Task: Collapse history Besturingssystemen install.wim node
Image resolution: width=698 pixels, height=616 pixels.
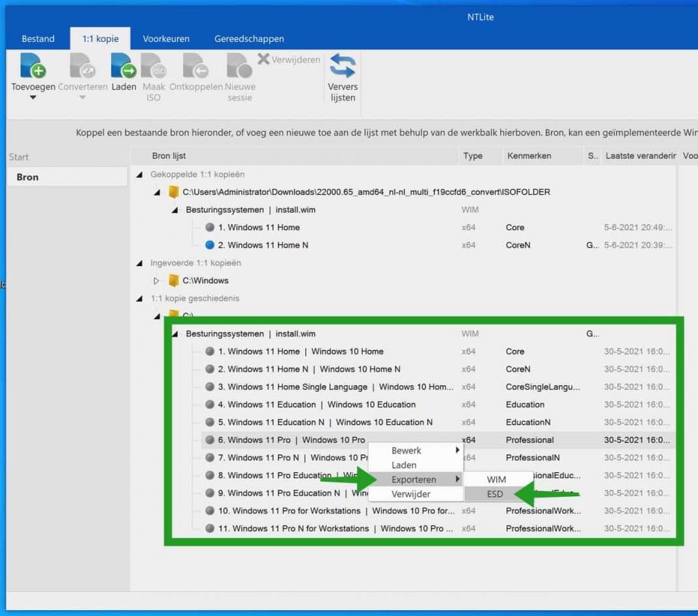Action: (175, 334)
